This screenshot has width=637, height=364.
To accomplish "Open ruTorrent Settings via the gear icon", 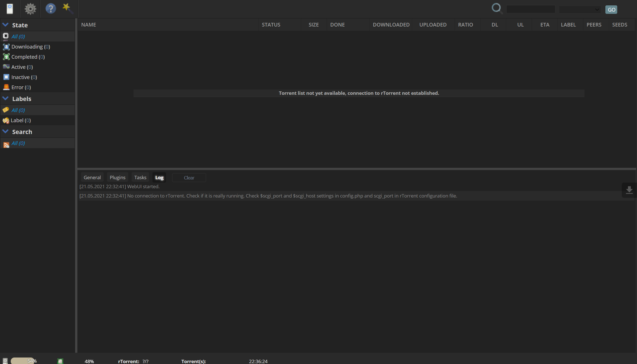I will (x=30, y=9).
